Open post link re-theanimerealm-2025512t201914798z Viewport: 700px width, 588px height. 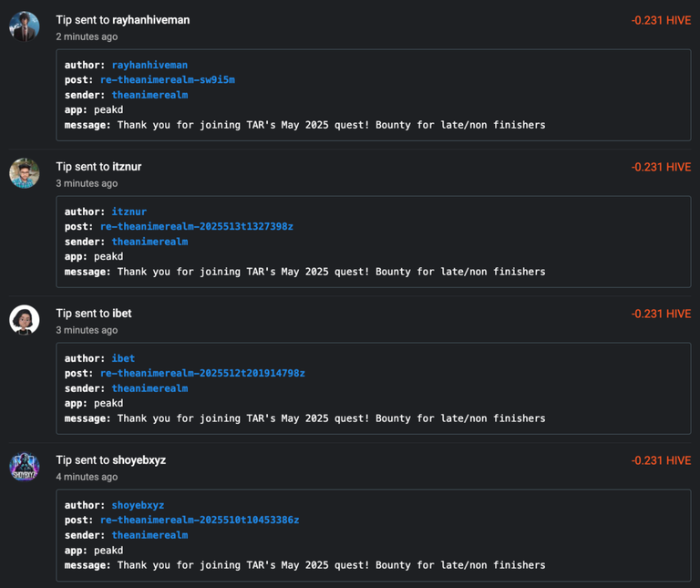click(202, 373)
